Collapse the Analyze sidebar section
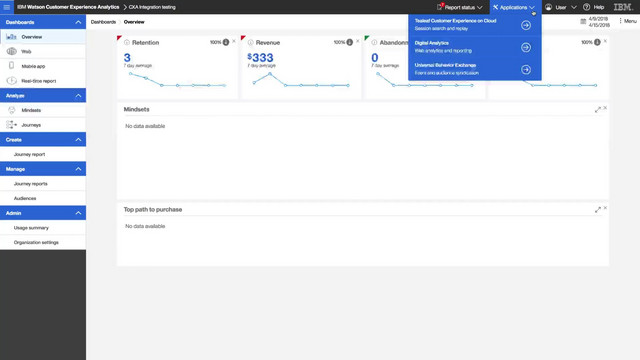Image resolution: width=640 pixels, height=360 pixels. (x=78, y=96)
